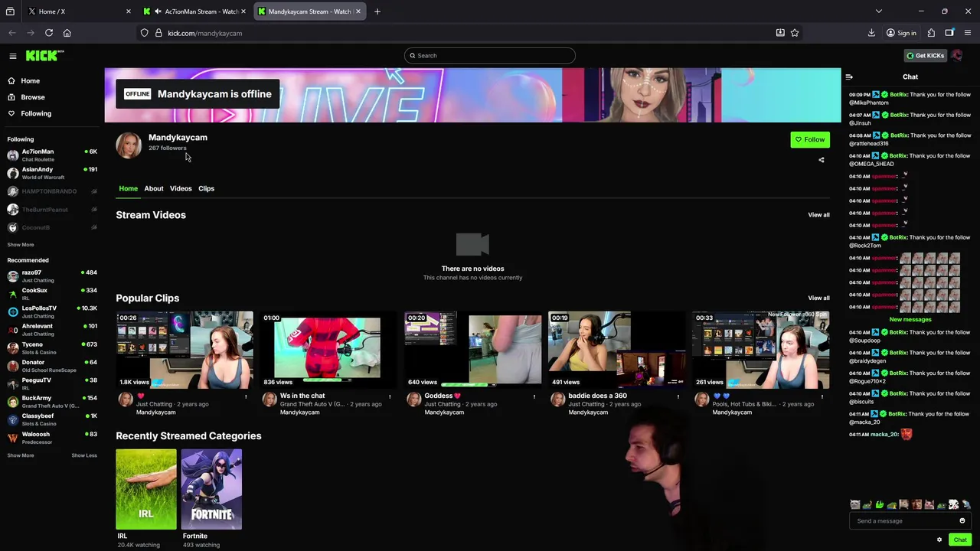Go to Home in the sidebar
Screen dimensions: 980x551
(31, 80)
